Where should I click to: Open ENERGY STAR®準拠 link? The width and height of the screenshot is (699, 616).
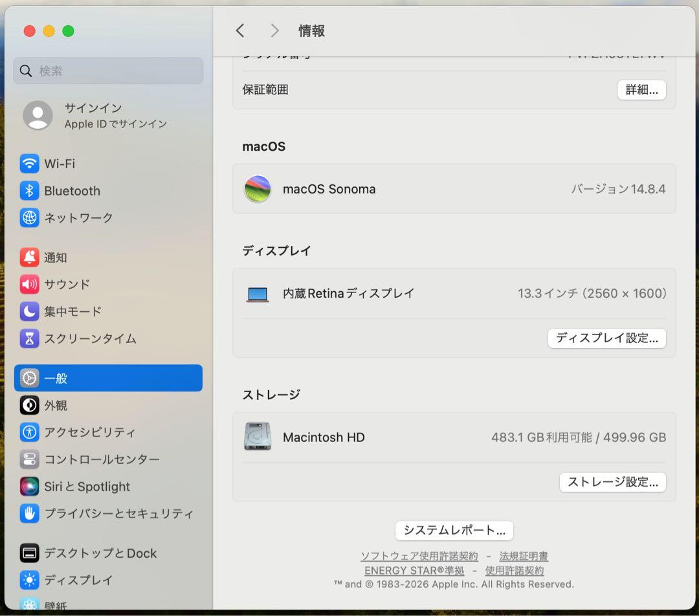coord(414,571)
